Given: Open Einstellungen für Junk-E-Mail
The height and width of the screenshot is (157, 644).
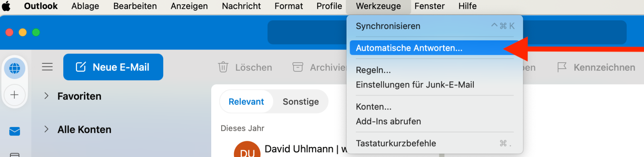Looking at the screenshot, I should pos(415,85).
